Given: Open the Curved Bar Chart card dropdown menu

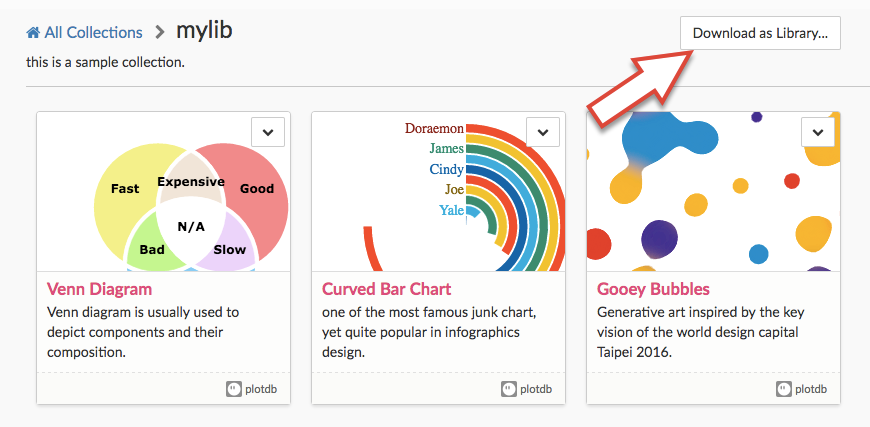Looking at the screenshot, I should pyautogui.click(x=543, y=133).
